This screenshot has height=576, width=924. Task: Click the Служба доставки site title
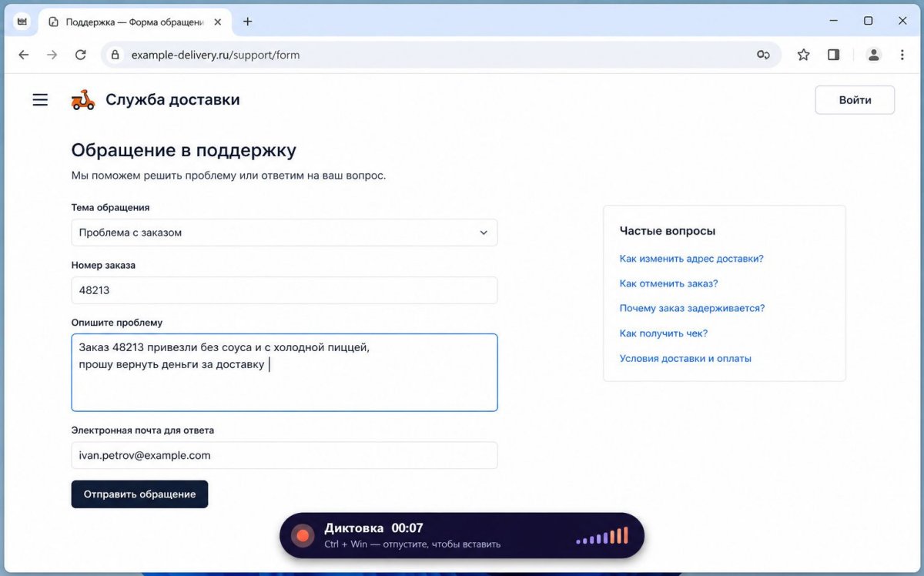(172, 100)
